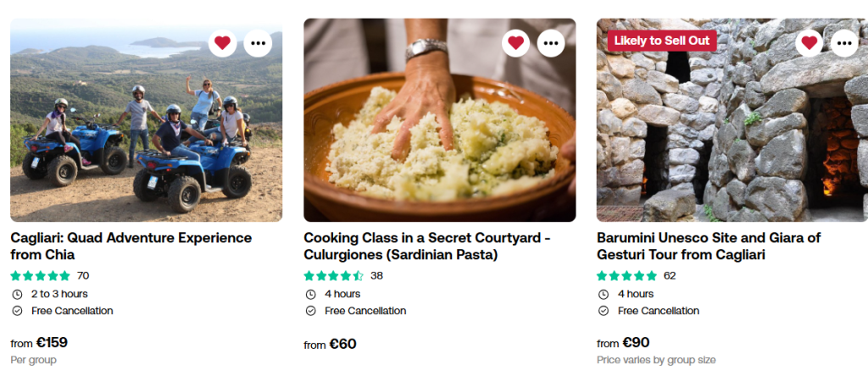Click star rating on Quad Adventure card

point(40,275)
